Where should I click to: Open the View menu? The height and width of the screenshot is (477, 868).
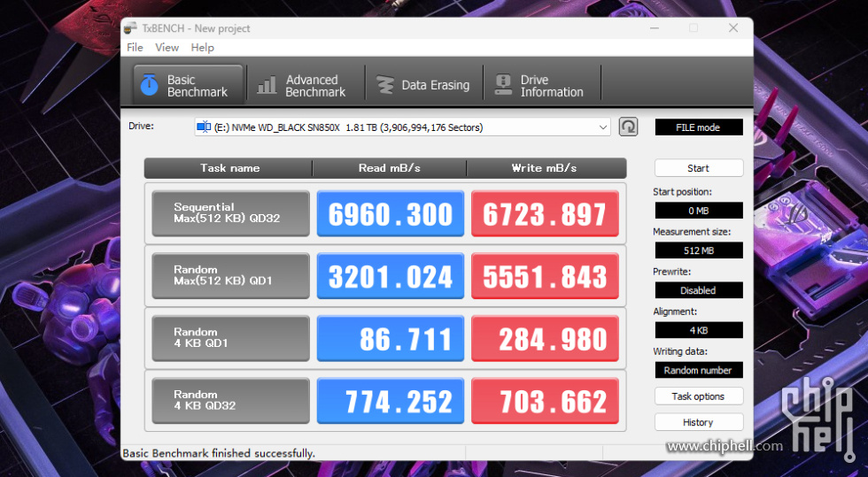(167, 48)
